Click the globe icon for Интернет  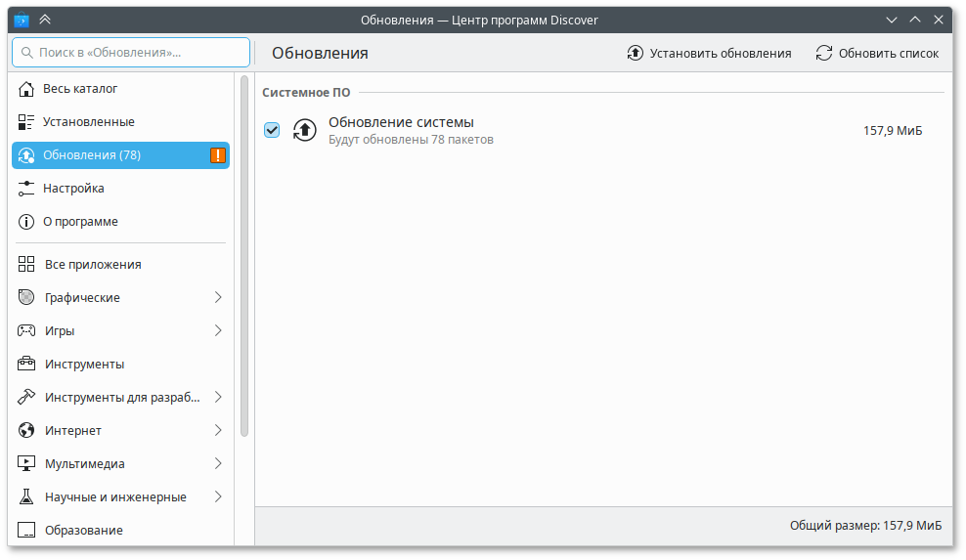click(x=26, y=431)
